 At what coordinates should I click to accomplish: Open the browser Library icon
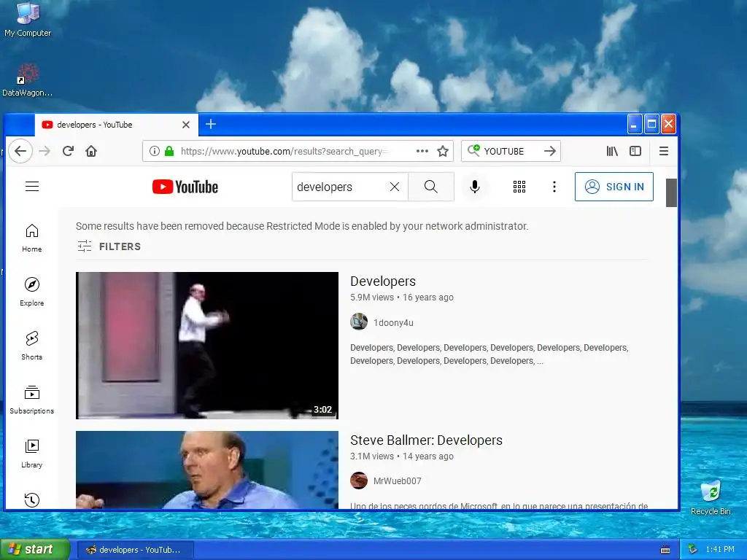click(612, 151)
